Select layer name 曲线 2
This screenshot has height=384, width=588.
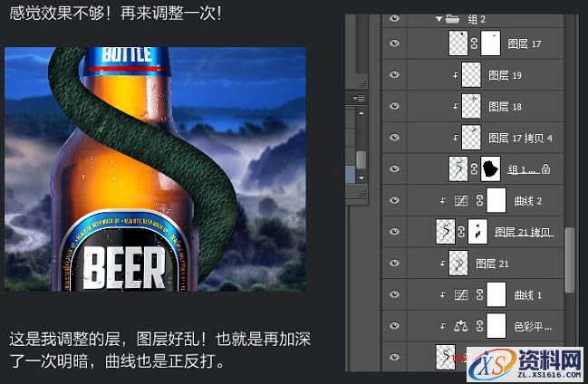pyautogui.click(x=528, y=201)
